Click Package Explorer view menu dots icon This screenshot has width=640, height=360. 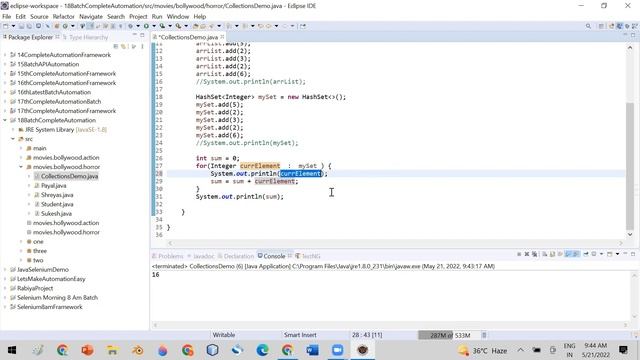[142, 46]
